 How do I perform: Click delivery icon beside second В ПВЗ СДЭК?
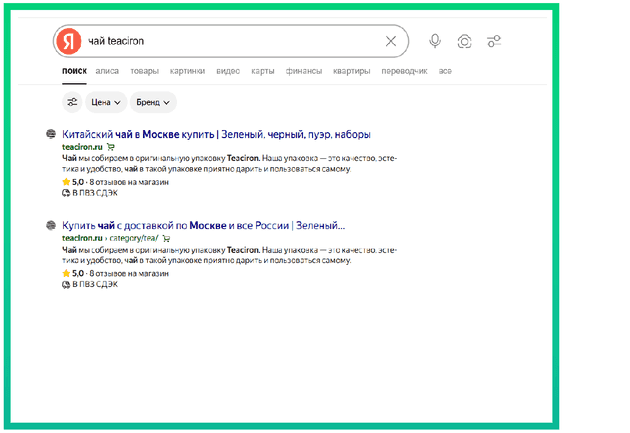pos(66,284)
